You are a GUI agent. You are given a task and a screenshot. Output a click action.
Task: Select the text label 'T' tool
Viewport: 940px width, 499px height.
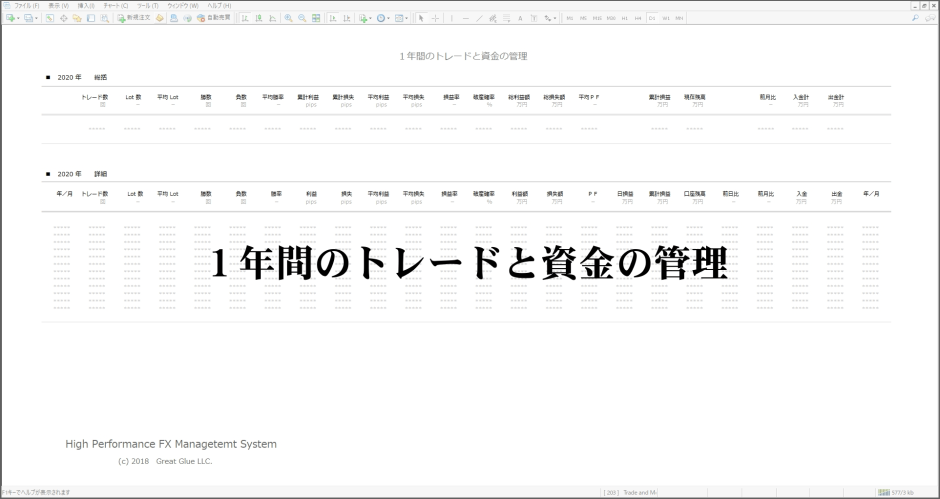534,18
